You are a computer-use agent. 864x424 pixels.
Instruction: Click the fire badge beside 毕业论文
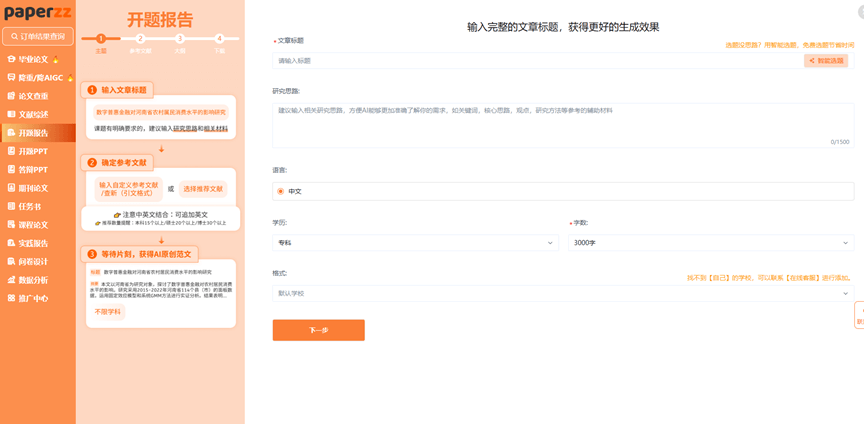point(56,59)
